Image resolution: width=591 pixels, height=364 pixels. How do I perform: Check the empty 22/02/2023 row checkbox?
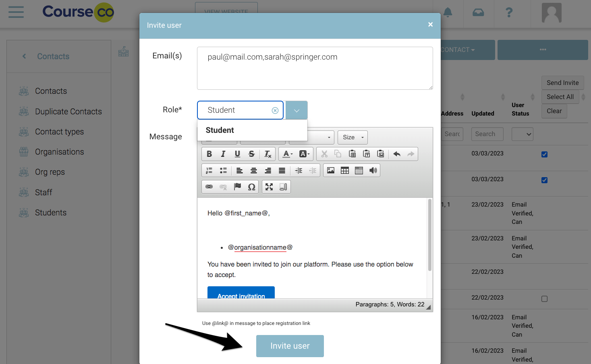pos(544,299)
